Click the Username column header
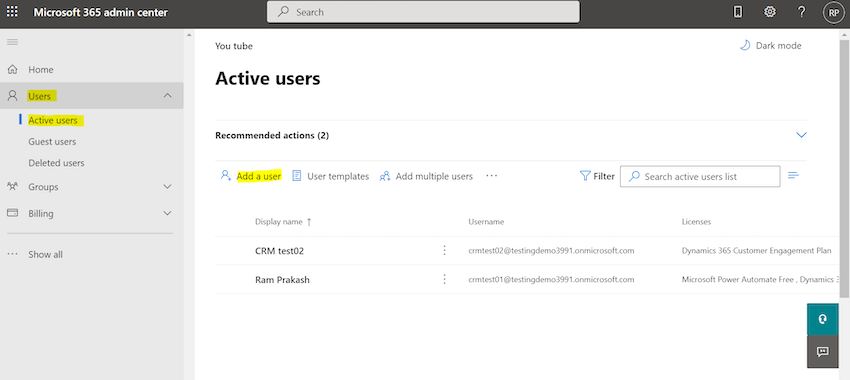The width and height of the screenshot is (850, 380). 486,222
